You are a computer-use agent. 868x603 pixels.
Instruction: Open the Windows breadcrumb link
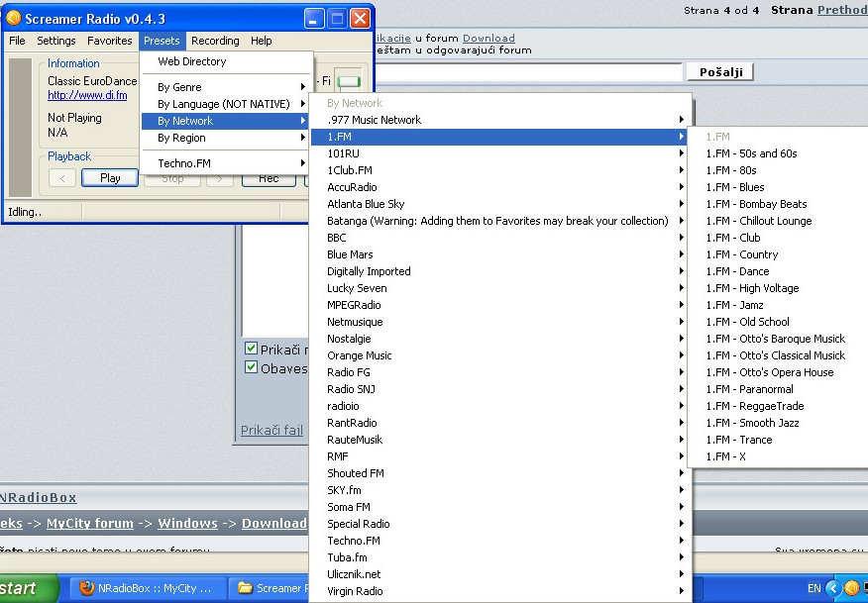(x=187, y=523)
